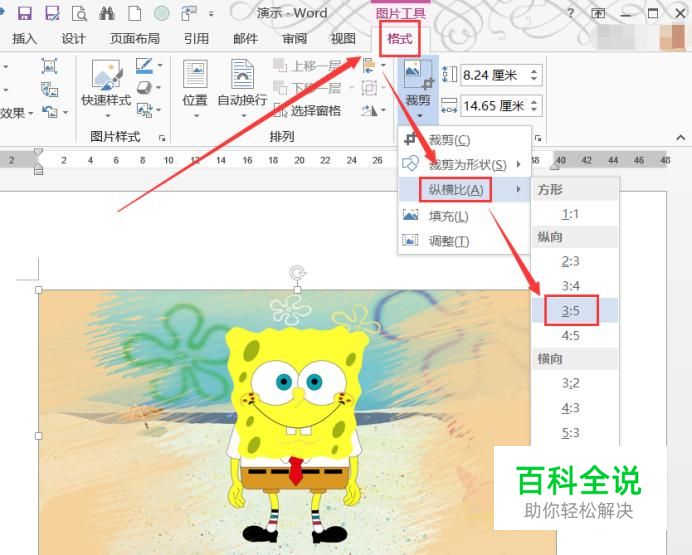
Task: Switch to the 引用 tab
Action: point(196,39)
